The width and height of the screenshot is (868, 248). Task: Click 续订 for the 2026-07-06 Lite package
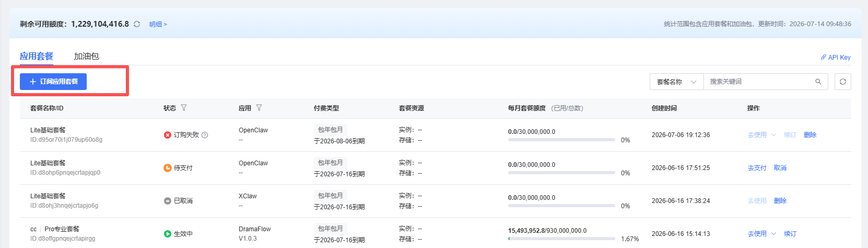(x=790, y=135)
